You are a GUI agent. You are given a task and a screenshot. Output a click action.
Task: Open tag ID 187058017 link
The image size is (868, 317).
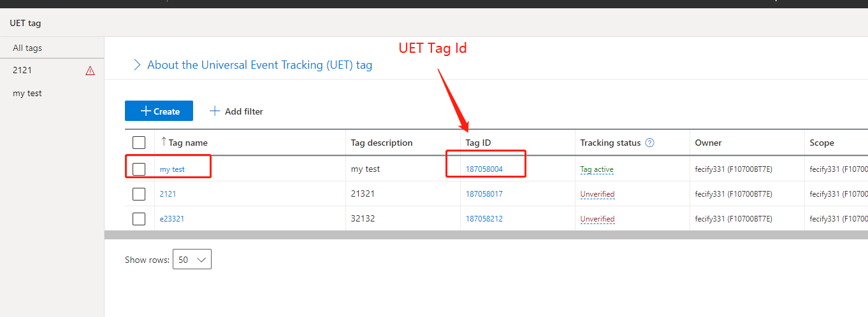point(484,194)
